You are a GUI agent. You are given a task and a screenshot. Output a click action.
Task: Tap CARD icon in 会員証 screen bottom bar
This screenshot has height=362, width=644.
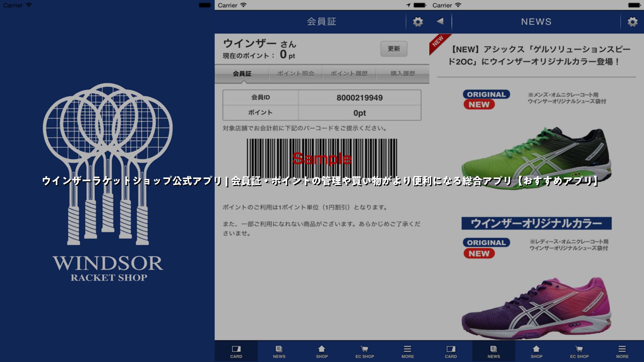tap(236, 352)
